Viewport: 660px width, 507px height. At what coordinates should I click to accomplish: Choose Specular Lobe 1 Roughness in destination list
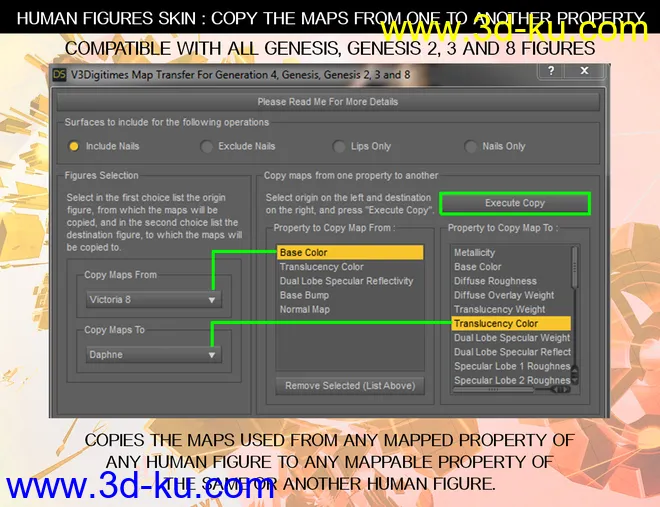511,366
